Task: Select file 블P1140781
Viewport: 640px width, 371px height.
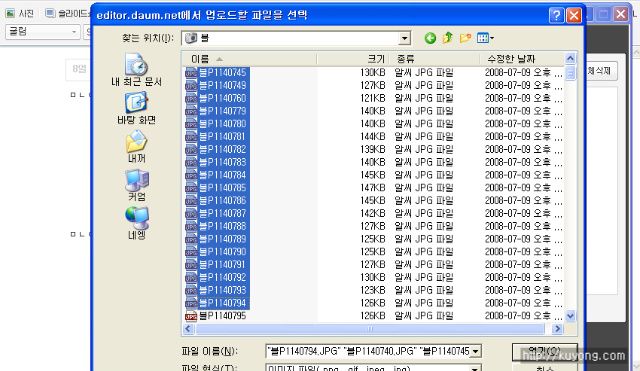Action: pos(222,136)
